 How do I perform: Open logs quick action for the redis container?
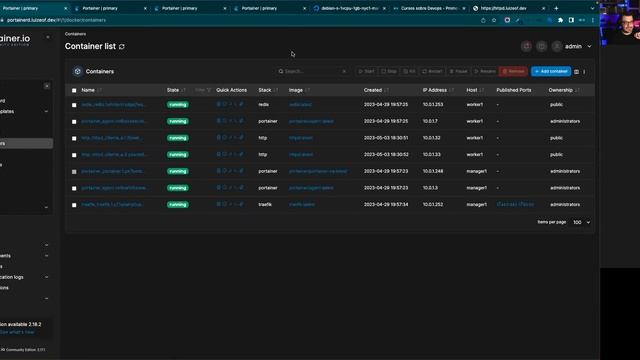point(218,104)
